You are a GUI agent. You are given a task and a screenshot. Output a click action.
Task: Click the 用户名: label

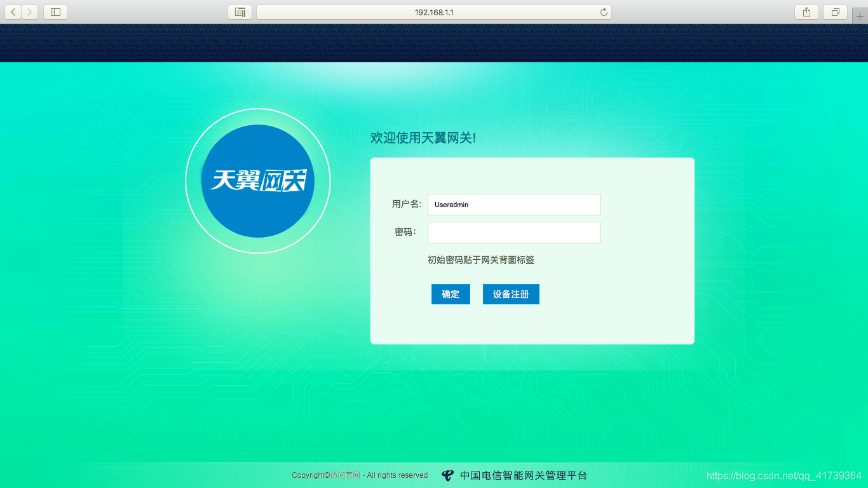pyautogui.click(x=407, y=204)
